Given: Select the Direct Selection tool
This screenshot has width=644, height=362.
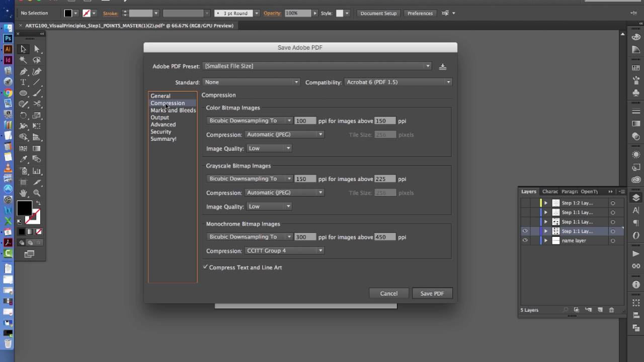Looking at the screenshot, I should click(x=37, y=49).
